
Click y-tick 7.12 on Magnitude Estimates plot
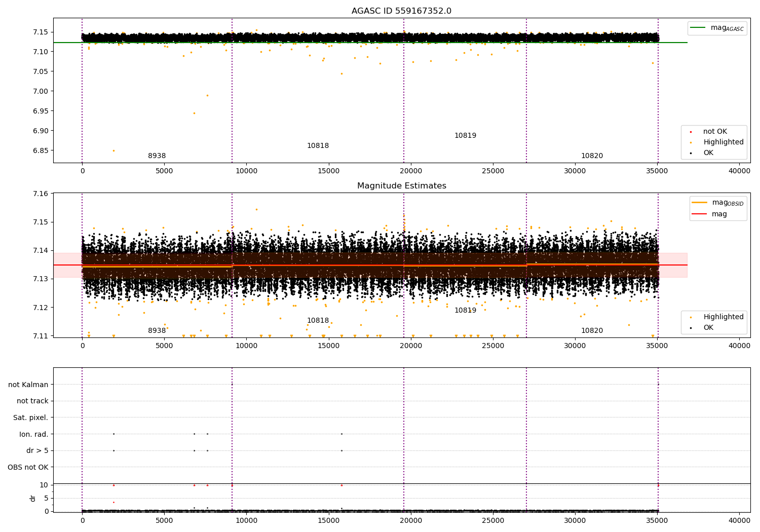click(x=40, y=308)
